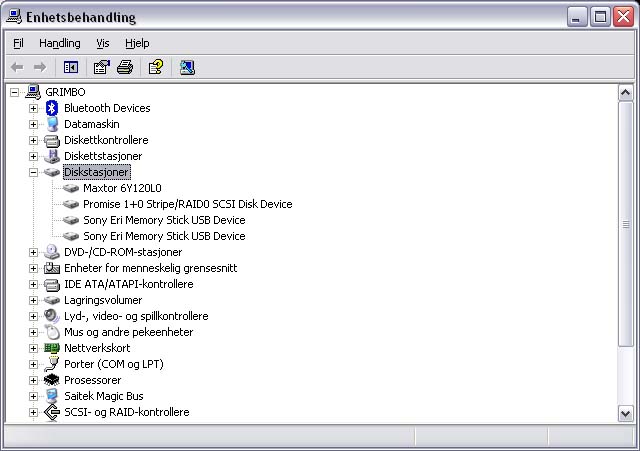The image size is (640, 451).
Task: Click the Promise RAID0 disk icon
Action: coord(71,204)
